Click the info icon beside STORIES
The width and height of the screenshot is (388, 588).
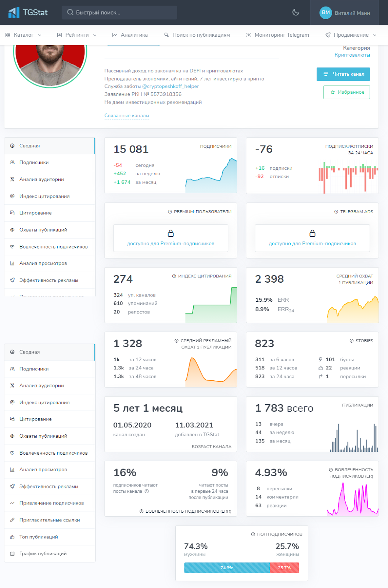pyautogui.click(x=352, y=341)
